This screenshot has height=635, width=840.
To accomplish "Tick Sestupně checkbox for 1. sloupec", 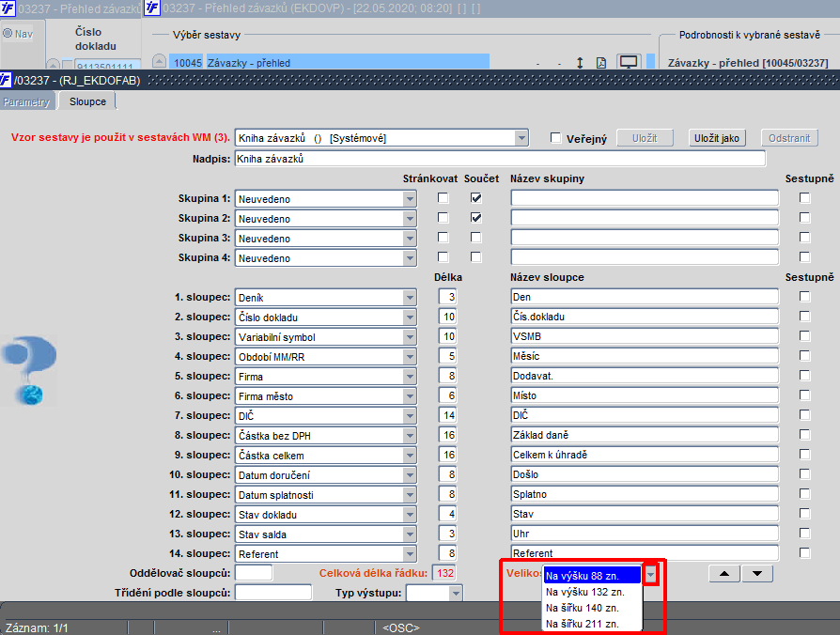I will (804, 297).
